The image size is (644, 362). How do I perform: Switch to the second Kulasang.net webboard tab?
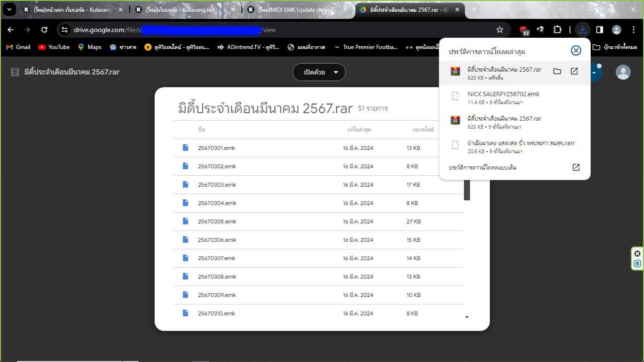tap(184, 9)
